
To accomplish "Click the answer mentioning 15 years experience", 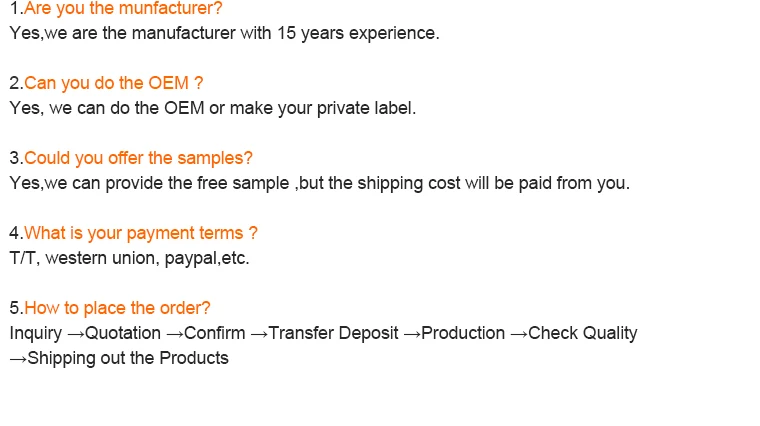I will click(224, 33).
